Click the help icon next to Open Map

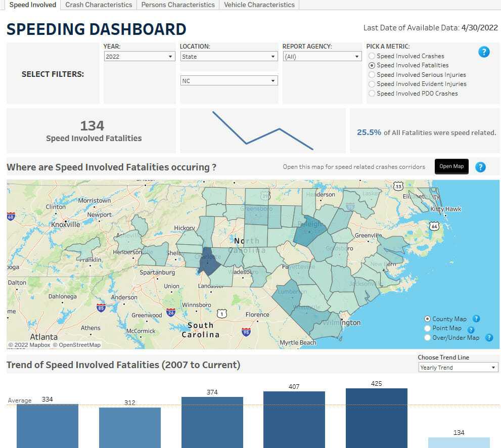480,167
